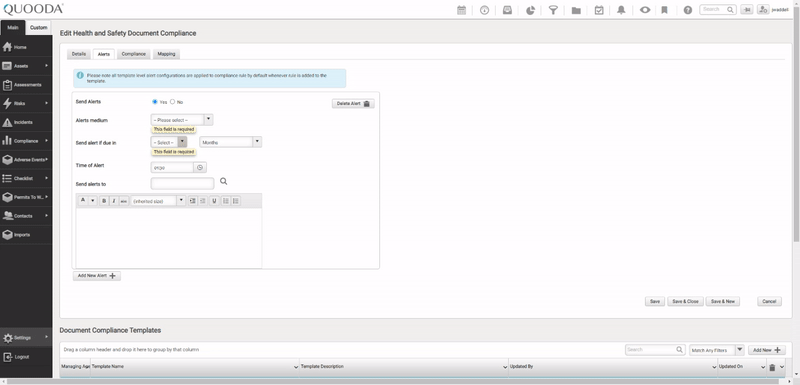The height and width of the screenshot is (385, 800).
Task: Expand Updated On column menu
Action: click(x=763, y=367)
